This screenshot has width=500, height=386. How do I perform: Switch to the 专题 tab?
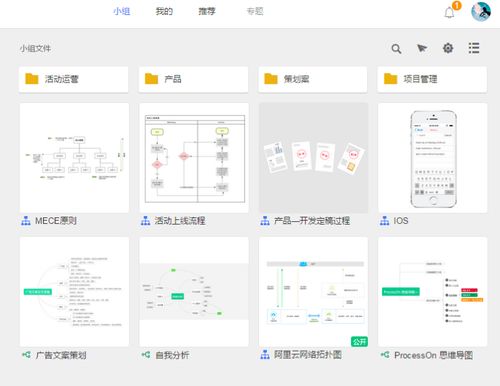coord(255,11)
